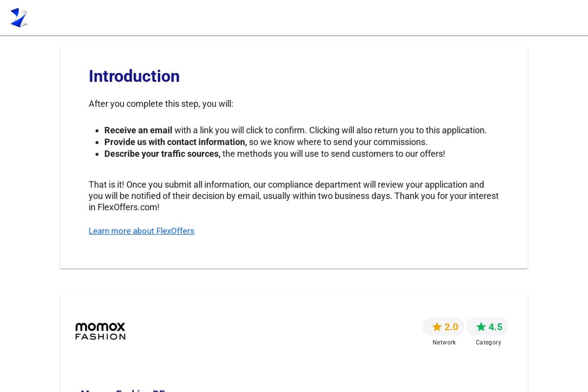Image resolution: width=588 pixels, height=392 pixels.
Task: Click 'After you complete this step' text
Action: 161,104
